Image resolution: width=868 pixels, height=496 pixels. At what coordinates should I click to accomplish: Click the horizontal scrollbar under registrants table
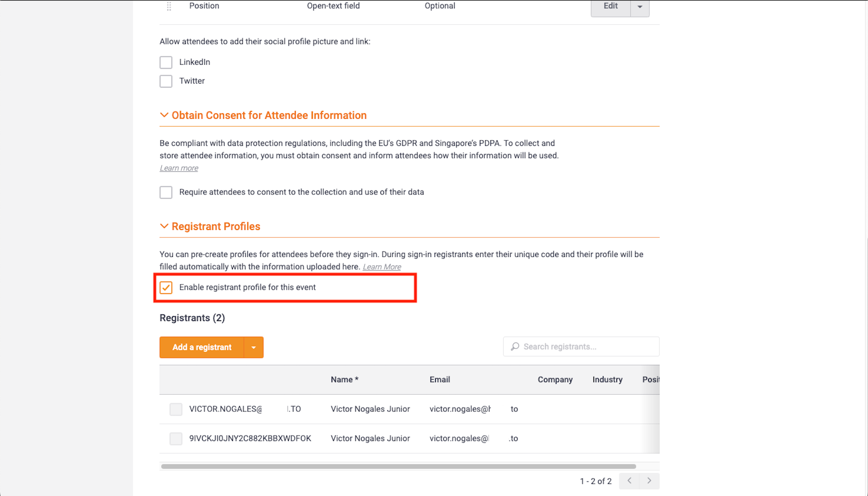click(398, 466)
